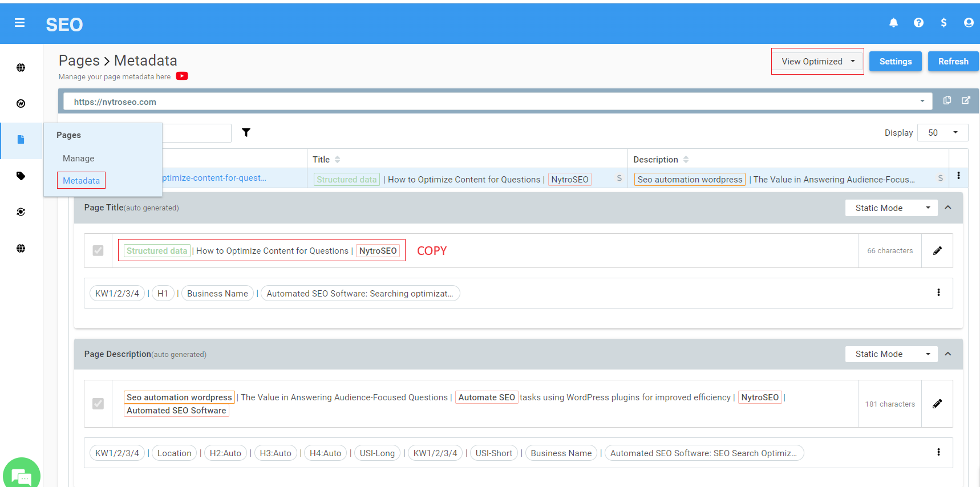The width and height of the screenshot is (980, 487).
Task: Click the H4:Auto token chip
Action: click(x=325, y=453)
